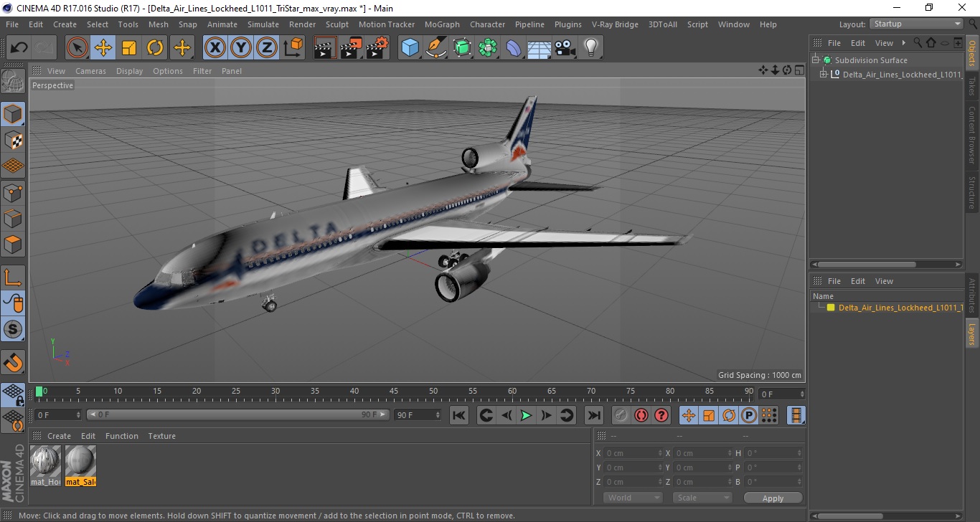Toggle Z axis lock

(x=267, y=48)
